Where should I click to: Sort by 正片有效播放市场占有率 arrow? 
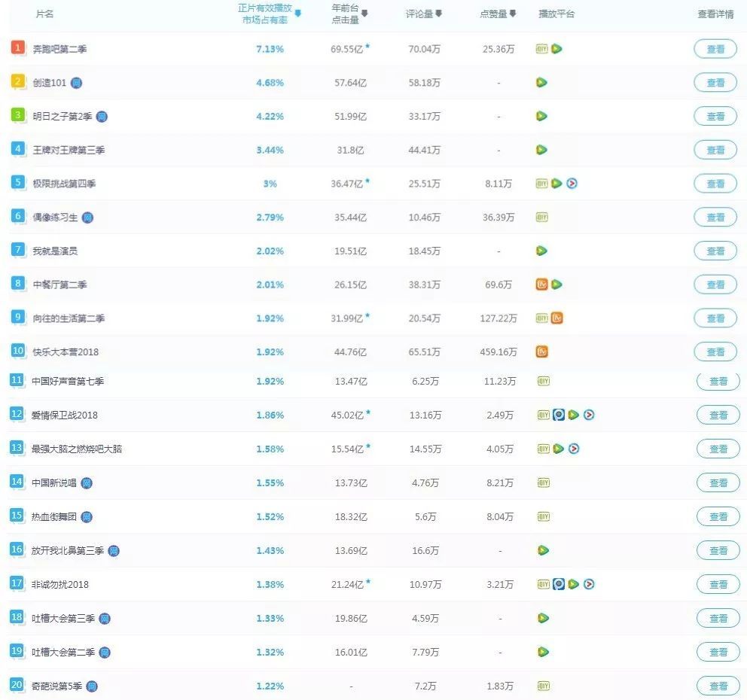(297, 14)
